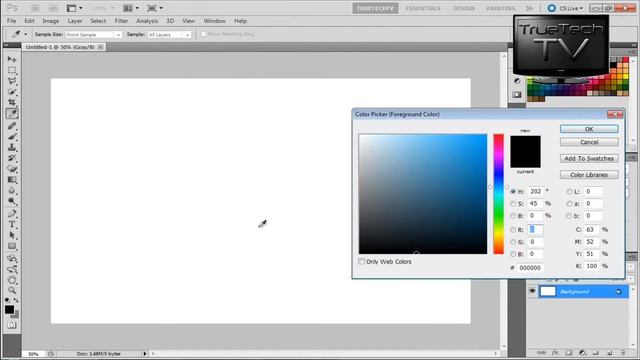Select the Path Selection tool
The image size is (640, 360).
pyautogui.click(x=12, y=236)
